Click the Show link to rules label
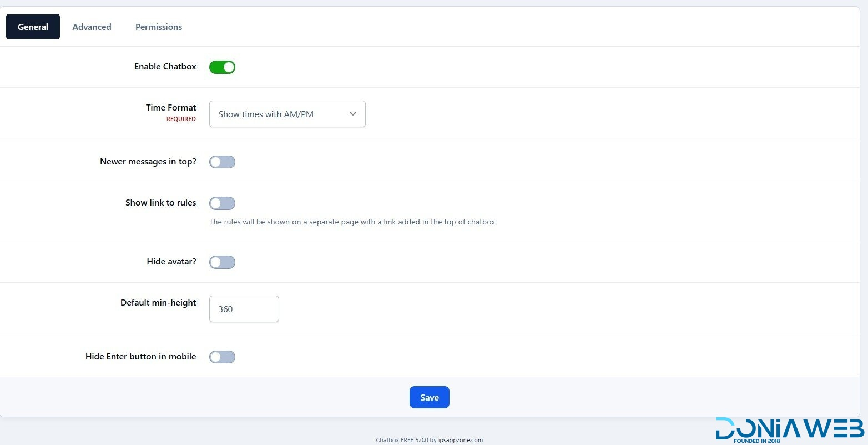This screenshot has width=868, height=445. tap(160, 203)
